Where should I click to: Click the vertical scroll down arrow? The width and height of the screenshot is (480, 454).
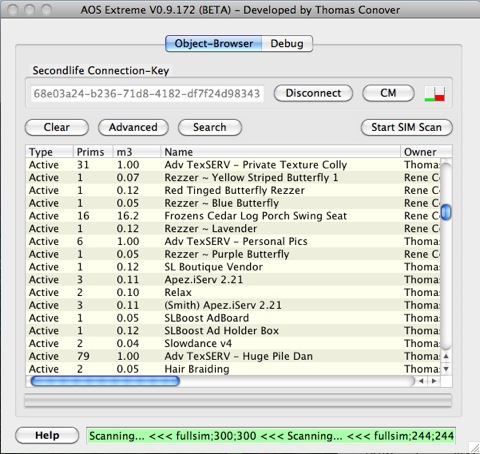[446, 369]
